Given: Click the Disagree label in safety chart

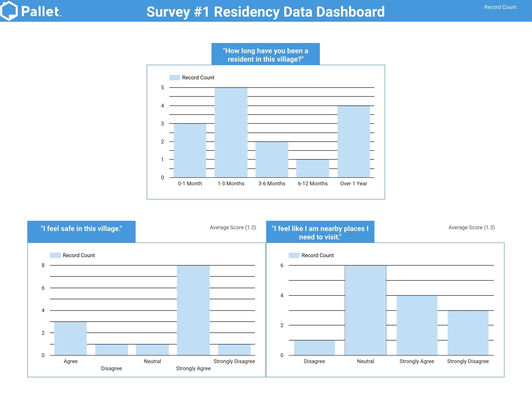Looking at the screenshot, I should pyautogui.click(x=111, y=368).
